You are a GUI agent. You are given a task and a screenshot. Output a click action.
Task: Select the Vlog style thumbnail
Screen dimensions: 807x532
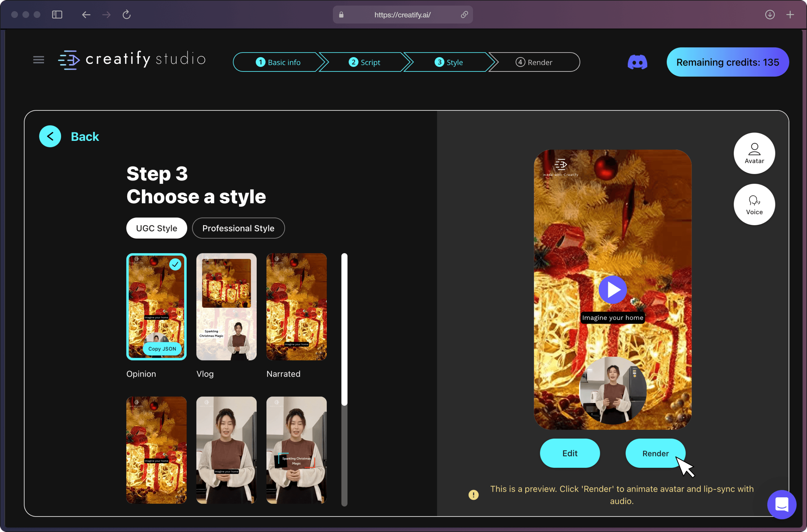click(226, 306)
